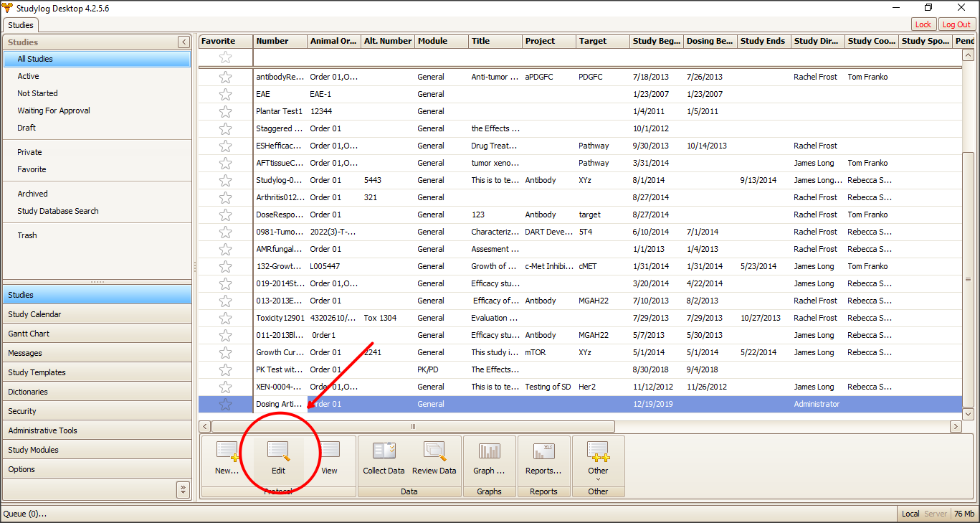Viewport: 980px width, 523px height.
Task: Click the New protocol icon
Action: [227, 451]
